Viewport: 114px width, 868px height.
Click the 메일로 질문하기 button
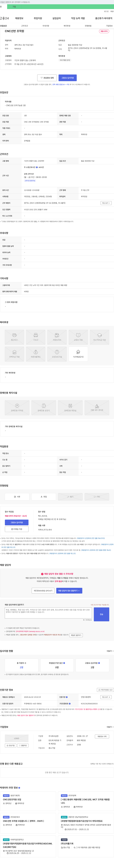coord(76,635)
